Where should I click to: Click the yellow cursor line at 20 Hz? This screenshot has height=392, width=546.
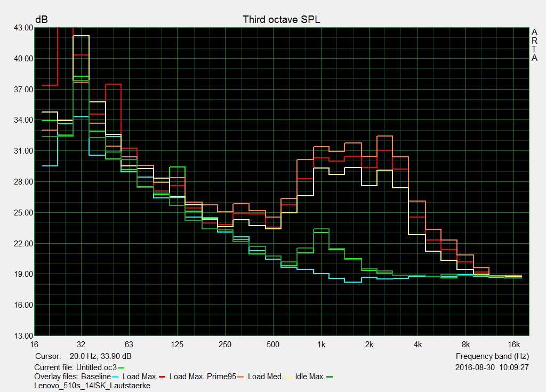pos(50,181)
